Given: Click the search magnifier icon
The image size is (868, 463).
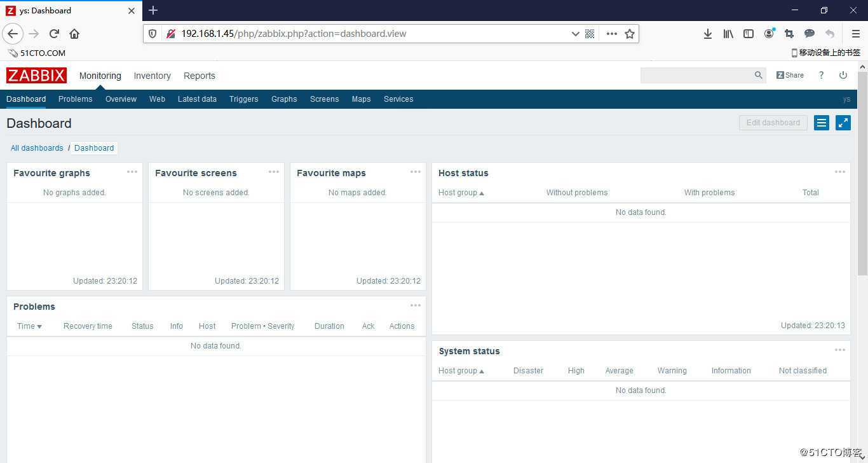Looking at the screenshot, I should tap(758, 75).
